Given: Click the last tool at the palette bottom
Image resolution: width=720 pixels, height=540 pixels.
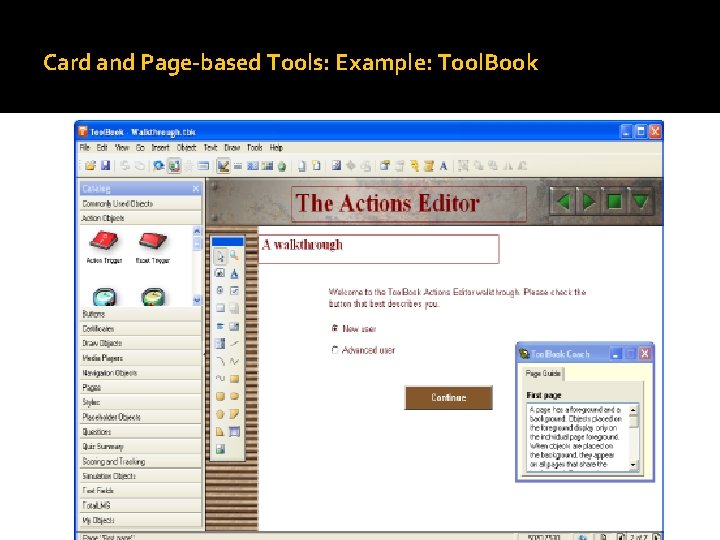Looking at the screenshot, I should click(220, 449).
